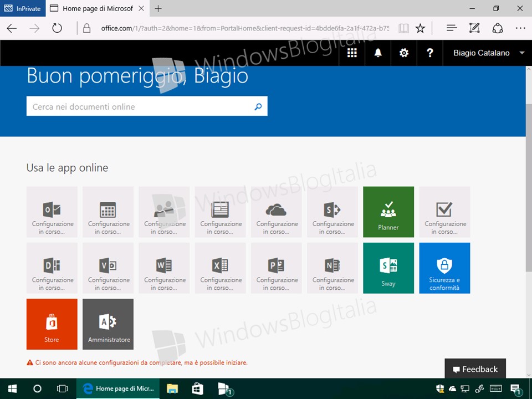Make a web note in Edge

pos(474,28)
